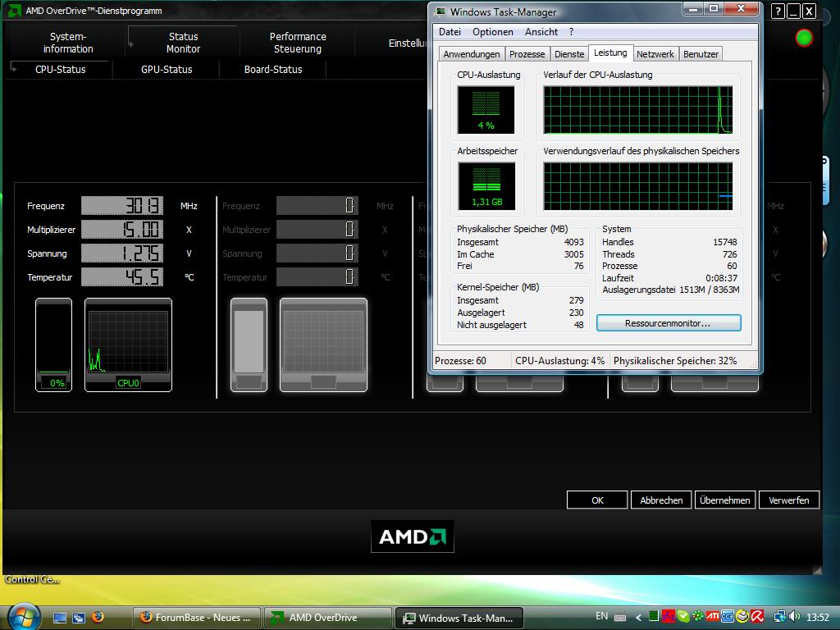The height and width of the screenshot is (630, 840).
Task: Click the 0% CPU load bar
Action: [53, 345]
